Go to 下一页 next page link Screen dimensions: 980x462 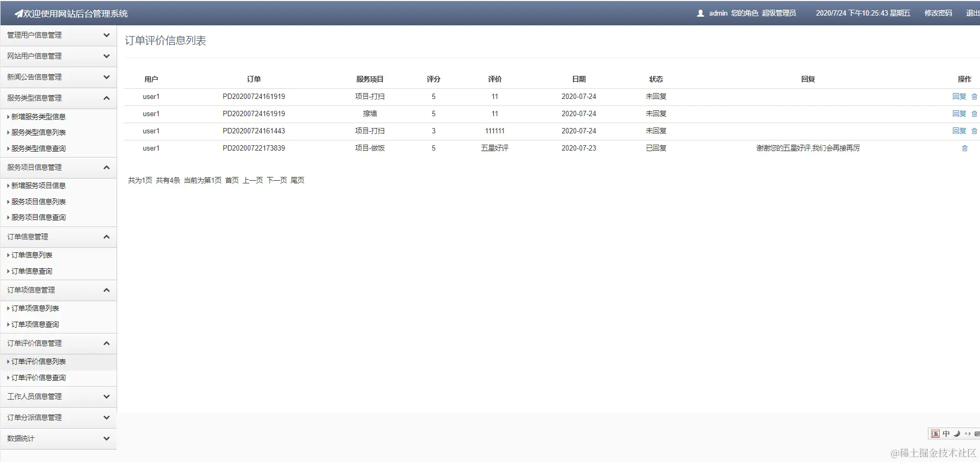pyautogui.click(x=277, y=180)
